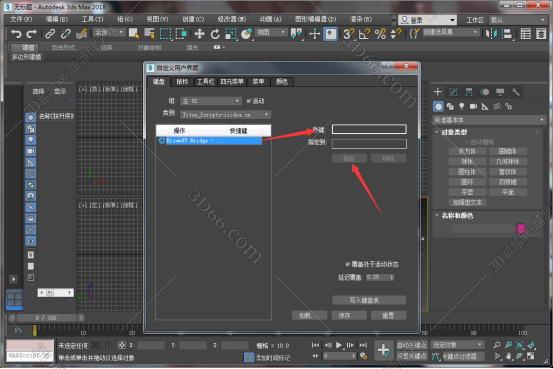
Task: Collapse the 对象类型 rollout
Action: (x=454, y=132)
